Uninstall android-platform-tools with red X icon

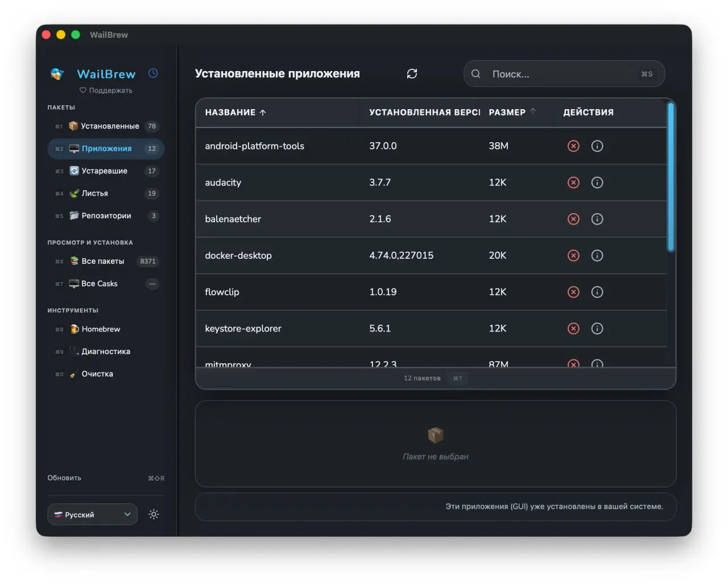click(573, 146)
